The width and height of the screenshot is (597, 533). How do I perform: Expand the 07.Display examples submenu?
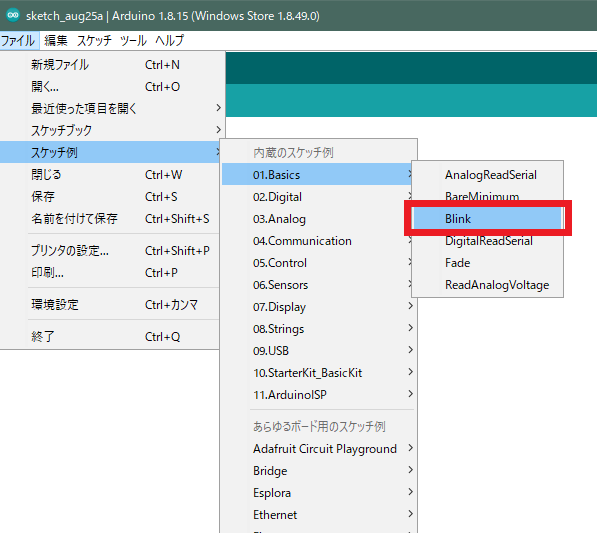318,307
